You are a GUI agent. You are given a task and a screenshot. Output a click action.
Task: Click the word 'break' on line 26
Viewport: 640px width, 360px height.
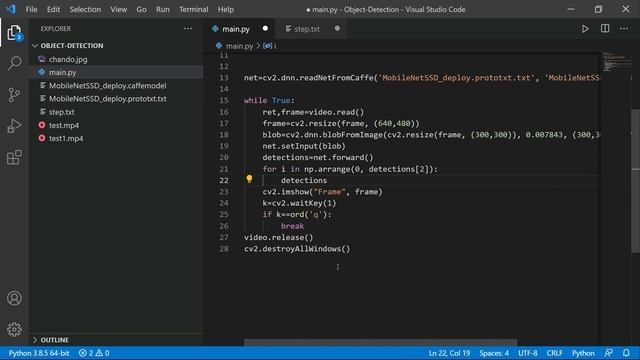tap(292, 226)
